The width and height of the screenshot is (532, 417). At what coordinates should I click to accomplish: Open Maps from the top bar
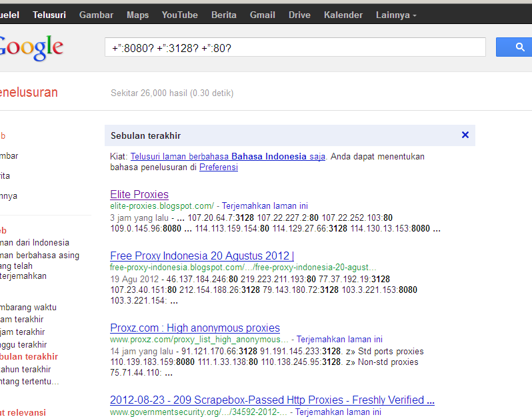click(x=137, y=15)
